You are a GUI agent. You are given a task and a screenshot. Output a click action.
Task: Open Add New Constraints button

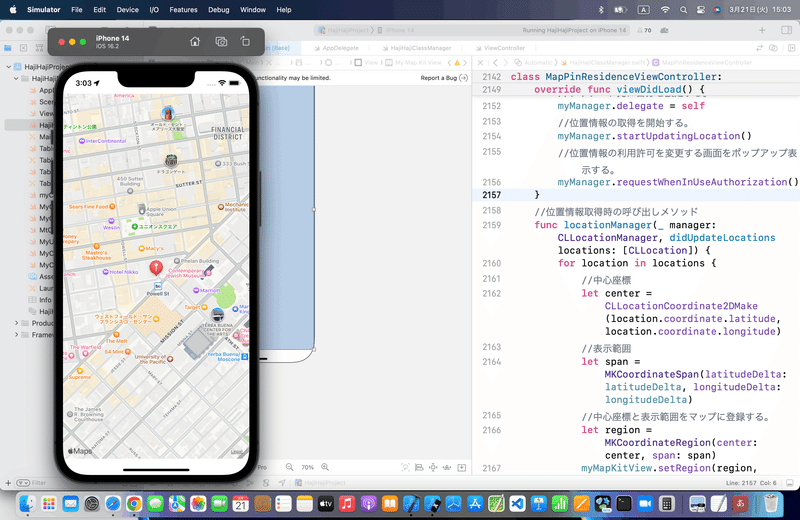click(x=433, y=467)
